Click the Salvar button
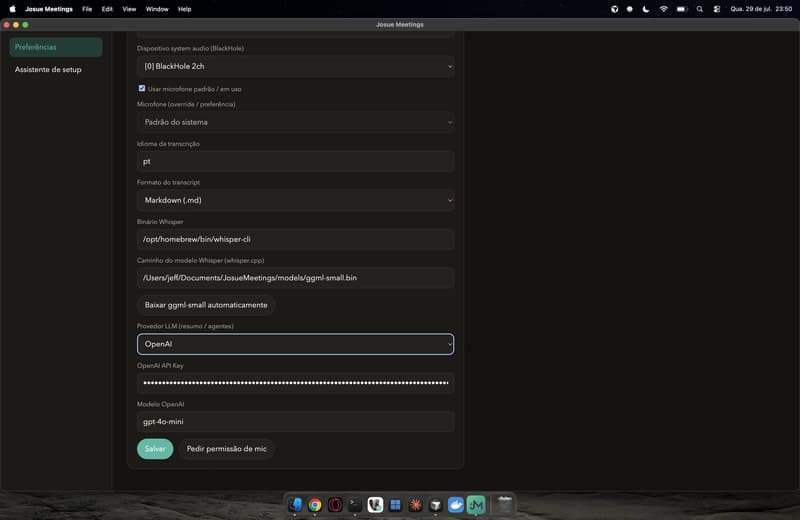 point(155,449)
